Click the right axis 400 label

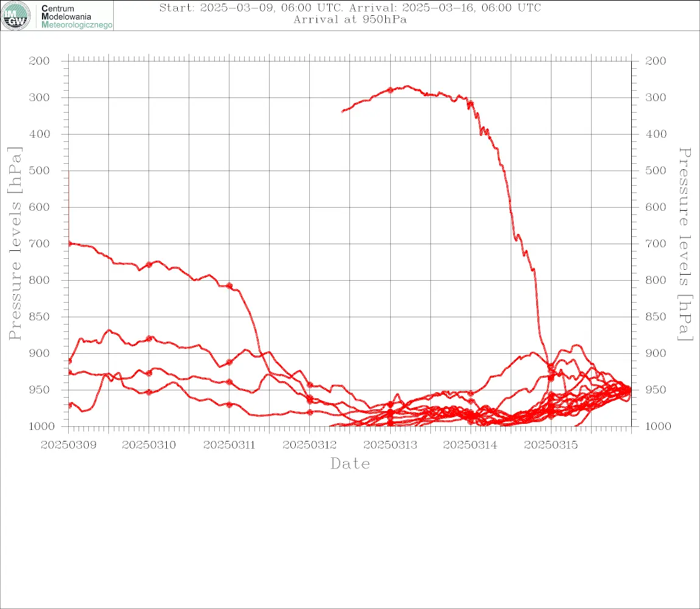tap(656, 134)
